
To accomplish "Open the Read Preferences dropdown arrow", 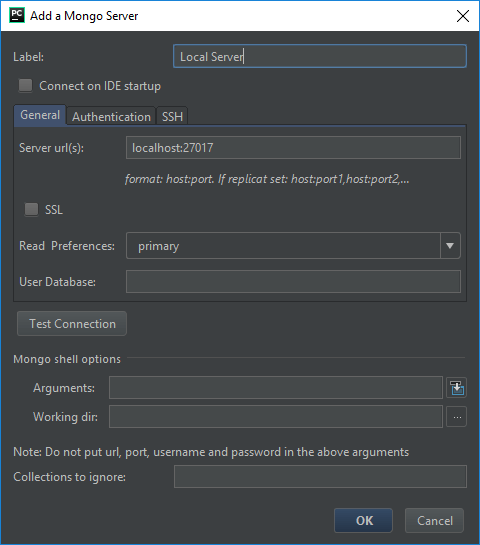I will point(450,246).
